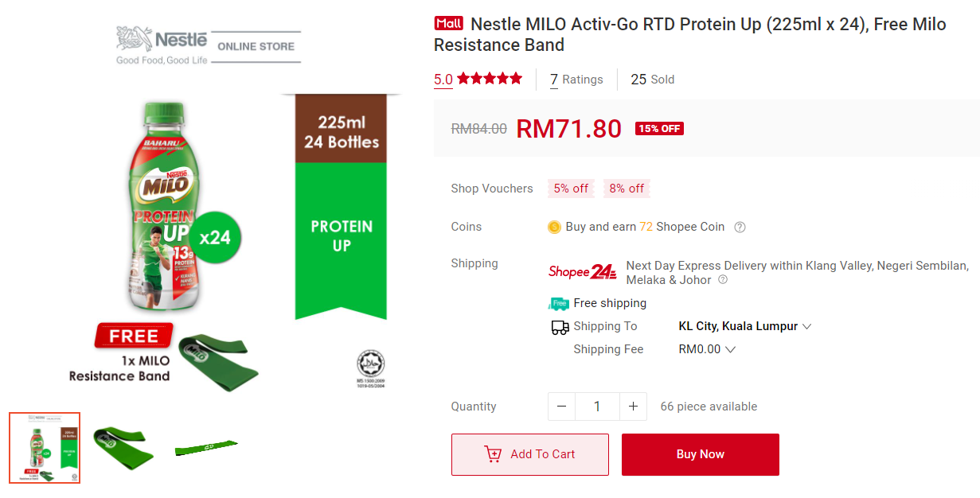Click the shipping truck icon beside Shipping To

560,327
